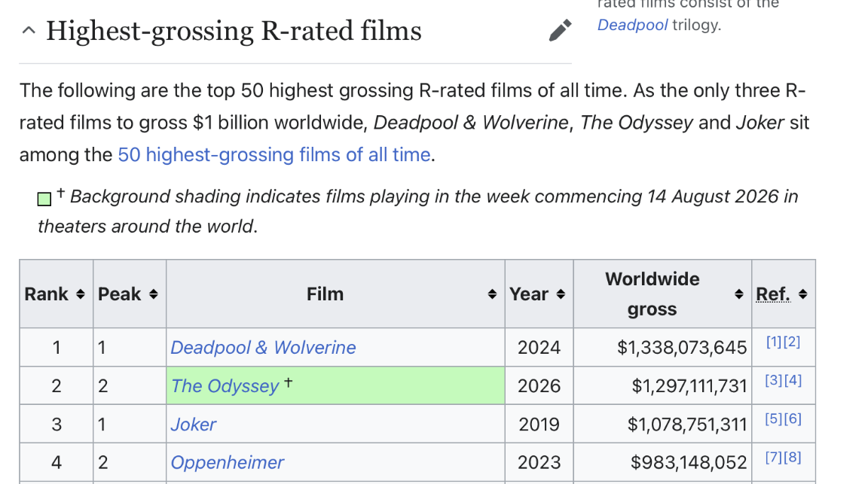Sort table by Worldwide gross column
This screenshot has width=868, height=484.
tap(739, 294)
